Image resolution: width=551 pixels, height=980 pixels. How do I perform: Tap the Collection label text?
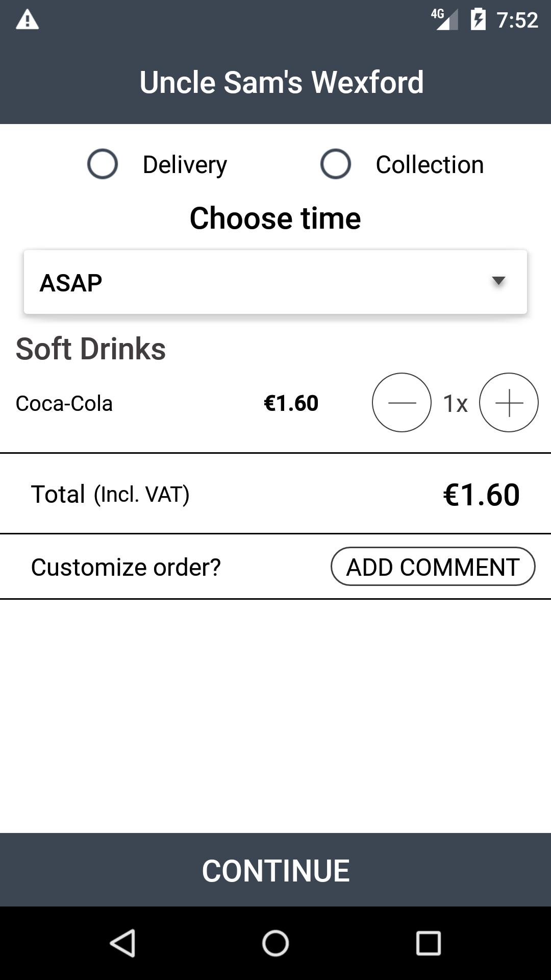point(430,165)
